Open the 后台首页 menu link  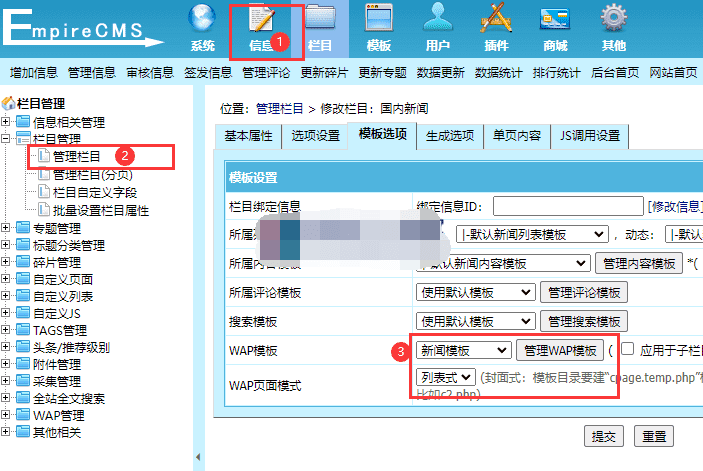coord(615,73)
